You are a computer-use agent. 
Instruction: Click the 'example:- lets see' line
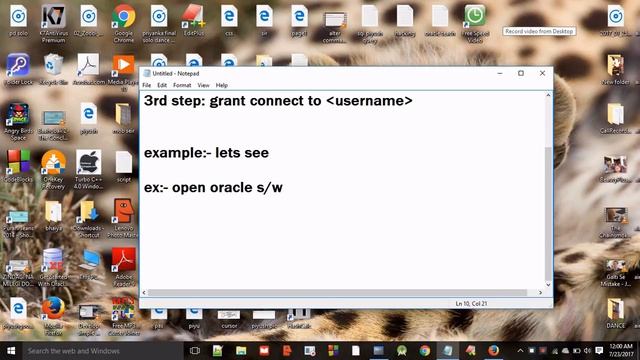206,153
